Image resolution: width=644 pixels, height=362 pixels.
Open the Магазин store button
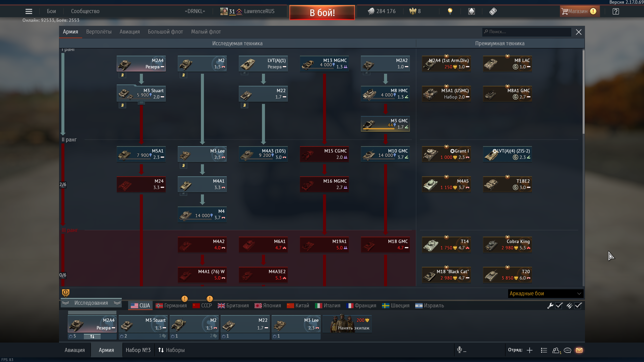[580, 11]
